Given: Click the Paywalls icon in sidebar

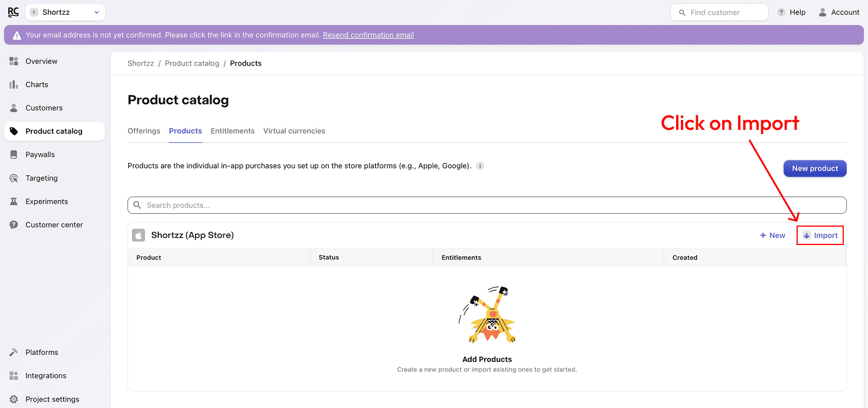Looking at the screenshot, I should [14, 155].
